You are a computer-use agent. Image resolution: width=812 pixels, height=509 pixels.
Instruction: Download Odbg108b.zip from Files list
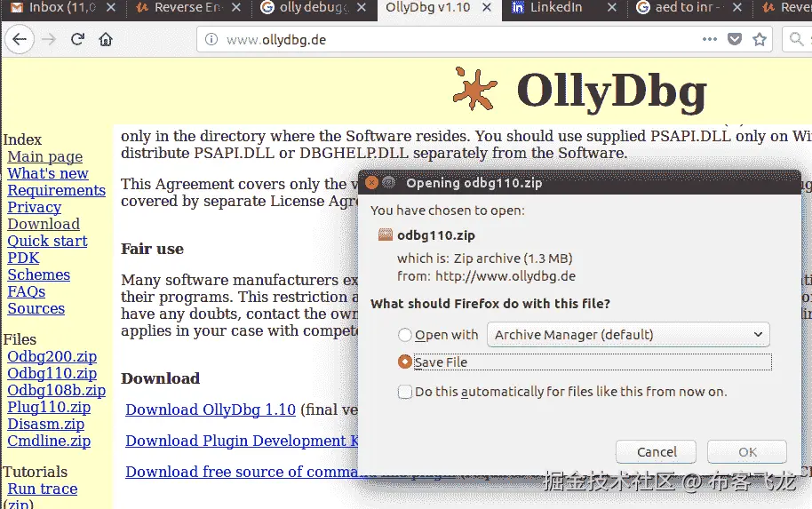(x=57, y=390)
